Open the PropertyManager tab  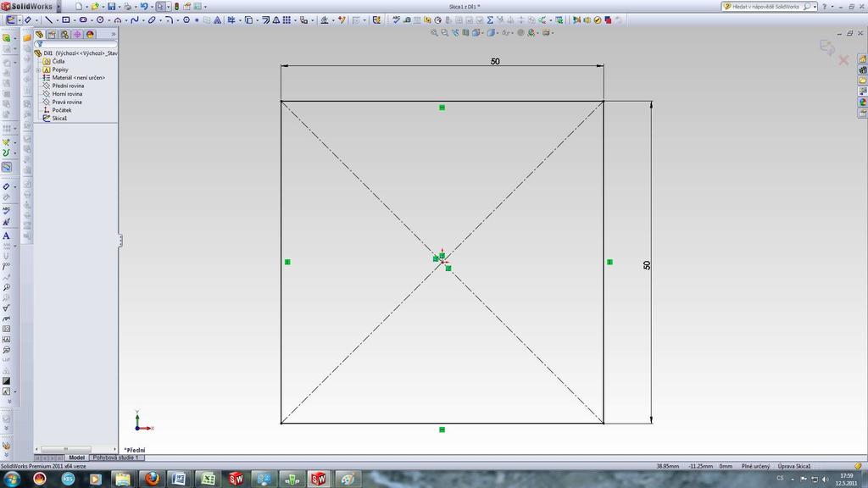[52, 34]
